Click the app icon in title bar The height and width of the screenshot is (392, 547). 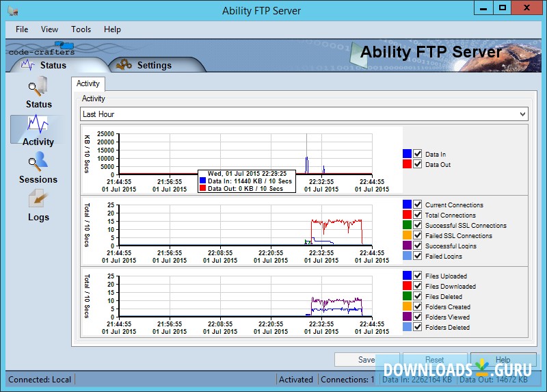pyautogui.click(x=13, y=11)
